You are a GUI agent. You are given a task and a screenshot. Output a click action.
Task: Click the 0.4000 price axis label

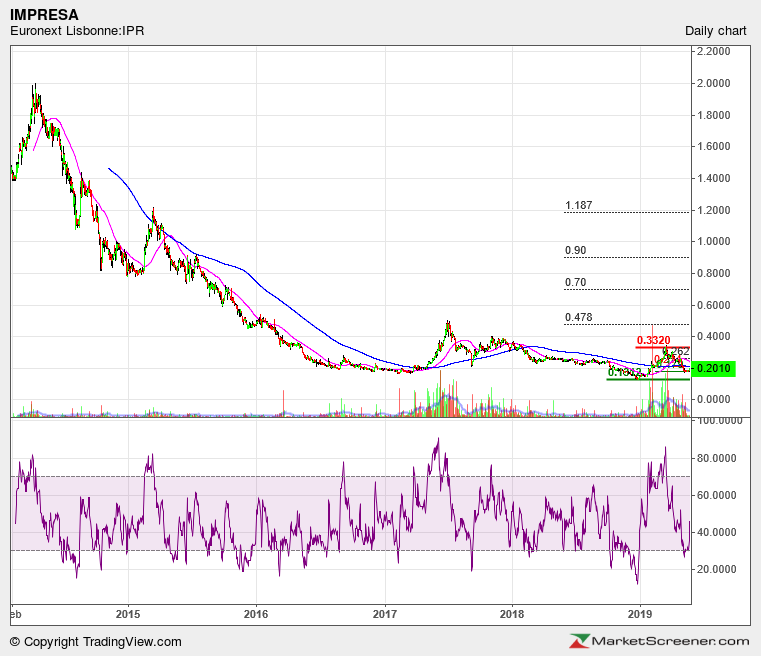coord(713,336)
